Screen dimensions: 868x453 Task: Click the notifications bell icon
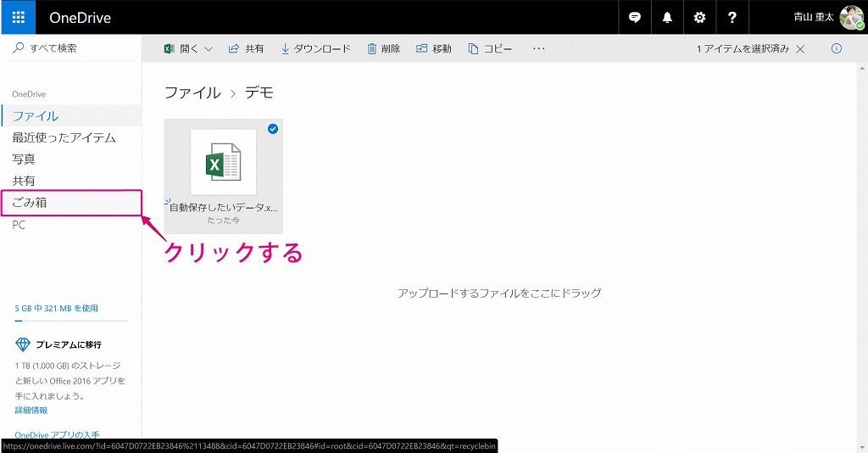[667, 17]
